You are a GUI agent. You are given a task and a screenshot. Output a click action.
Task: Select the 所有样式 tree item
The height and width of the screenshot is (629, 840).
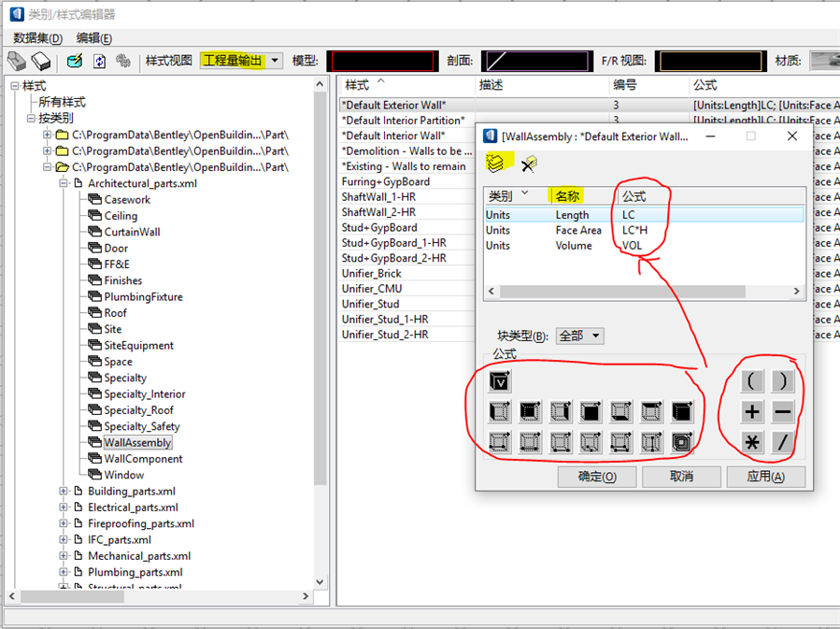pyautogui.click(x=62, y=102)
